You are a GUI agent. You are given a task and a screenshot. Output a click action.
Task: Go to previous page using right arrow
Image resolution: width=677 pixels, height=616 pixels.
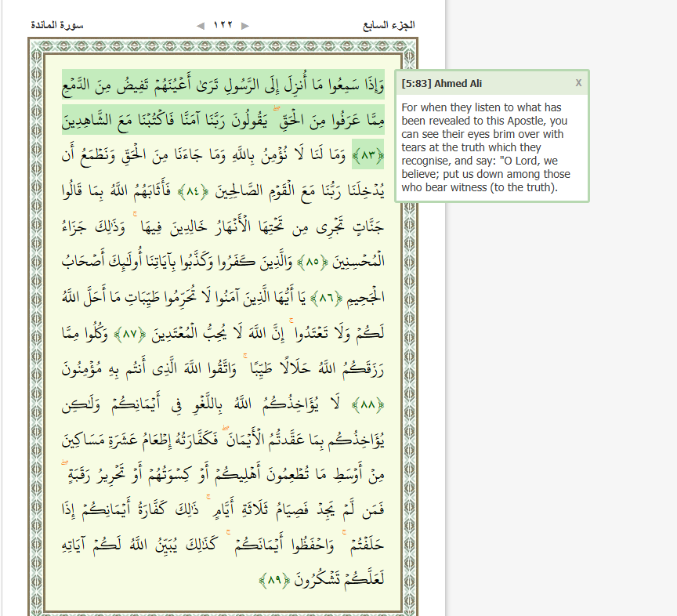click(245, 26)
